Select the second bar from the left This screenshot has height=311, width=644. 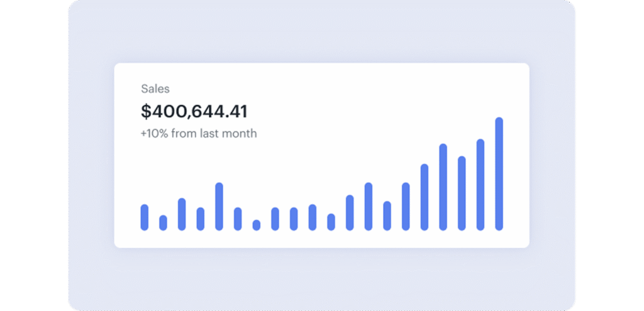click(x=163, y=223)
